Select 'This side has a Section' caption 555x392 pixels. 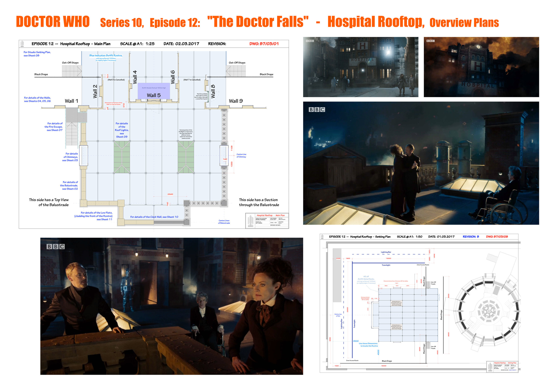(x=259, y=202)
